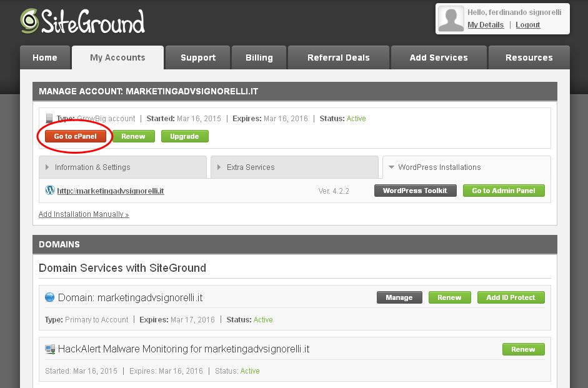This screenshot has width=588, height=388.
Task: Click the Upgrade button
Action: (x=184, y=136)
